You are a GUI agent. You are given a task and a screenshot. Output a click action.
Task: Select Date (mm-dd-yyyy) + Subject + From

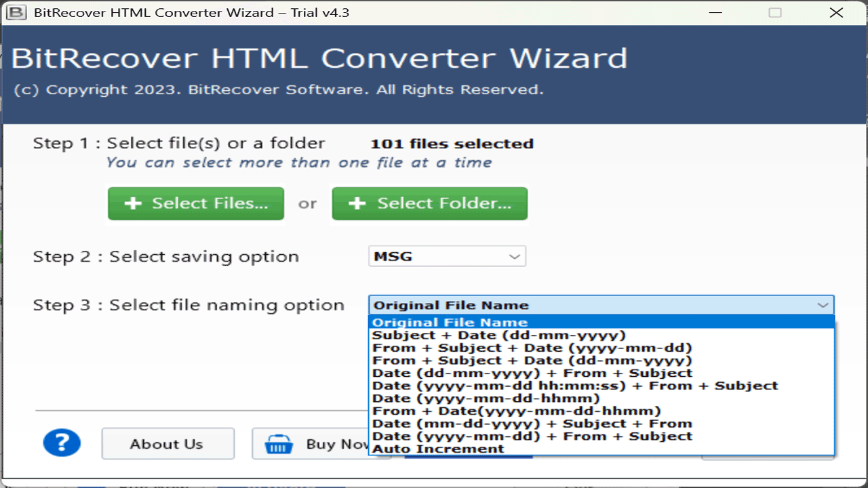[601, 424]
